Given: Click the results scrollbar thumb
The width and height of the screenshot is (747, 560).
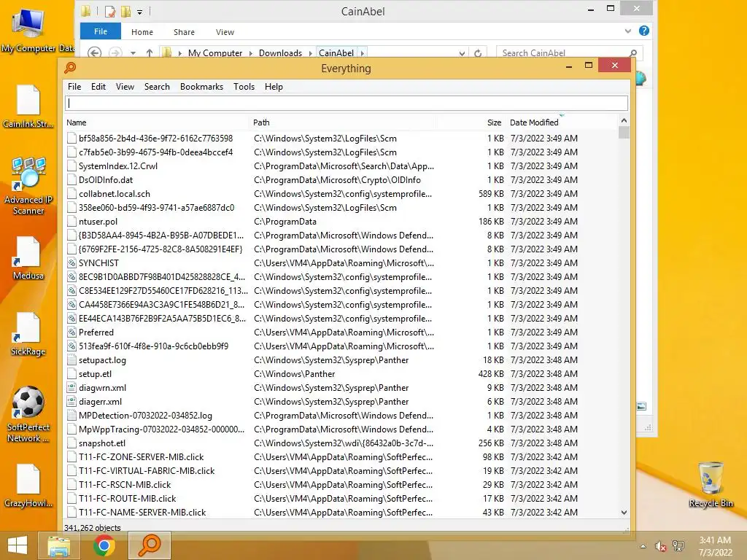Looking at the screenshot, I should tap(624, 133).
